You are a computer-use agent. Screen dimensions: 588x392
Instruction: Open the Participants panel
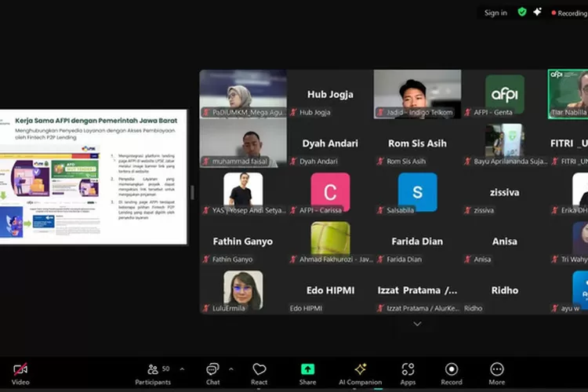[153, 372]
